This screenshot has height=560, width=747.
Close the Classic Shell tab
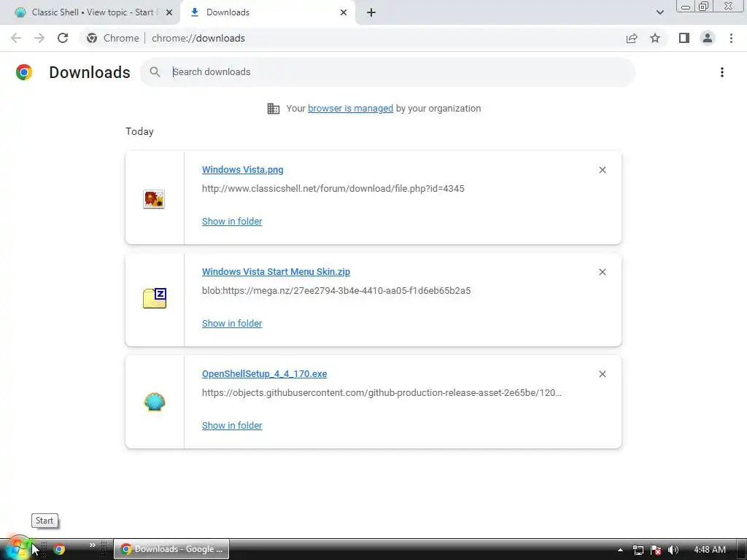169,12
